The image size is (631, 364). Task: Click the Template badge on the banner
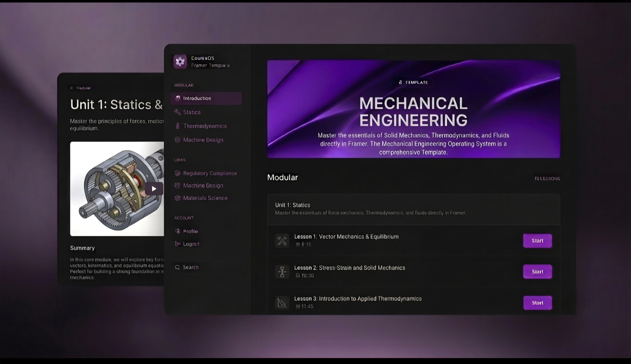413,82
